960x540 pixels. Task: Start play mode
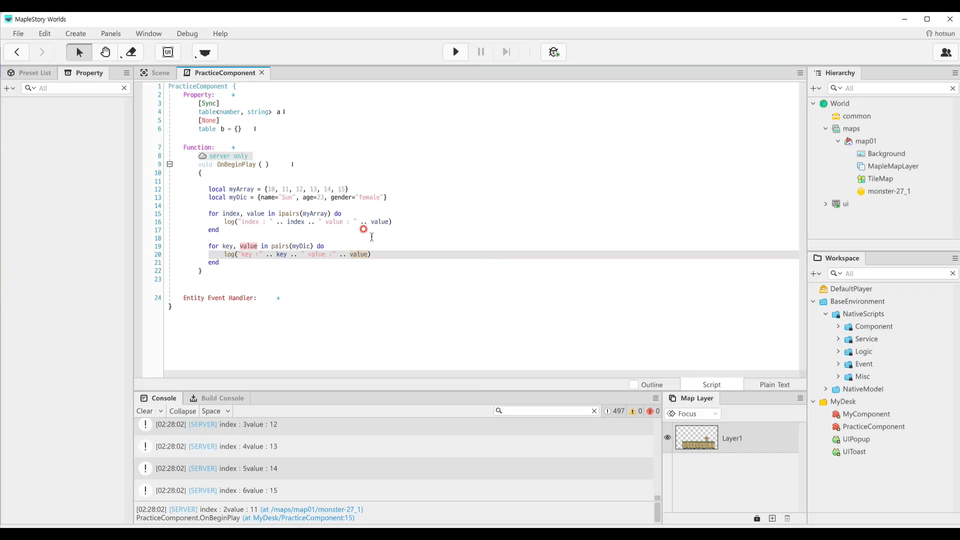456,52
